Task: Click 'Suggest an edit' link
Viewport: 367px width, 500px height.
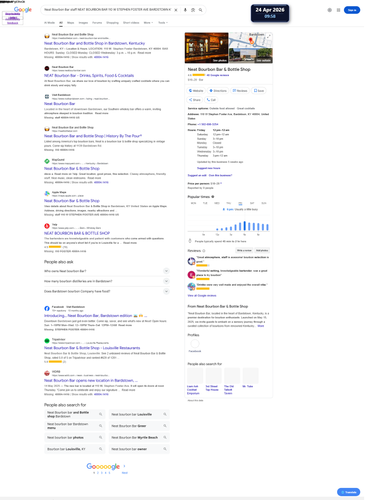Action: tap(197, 175)
